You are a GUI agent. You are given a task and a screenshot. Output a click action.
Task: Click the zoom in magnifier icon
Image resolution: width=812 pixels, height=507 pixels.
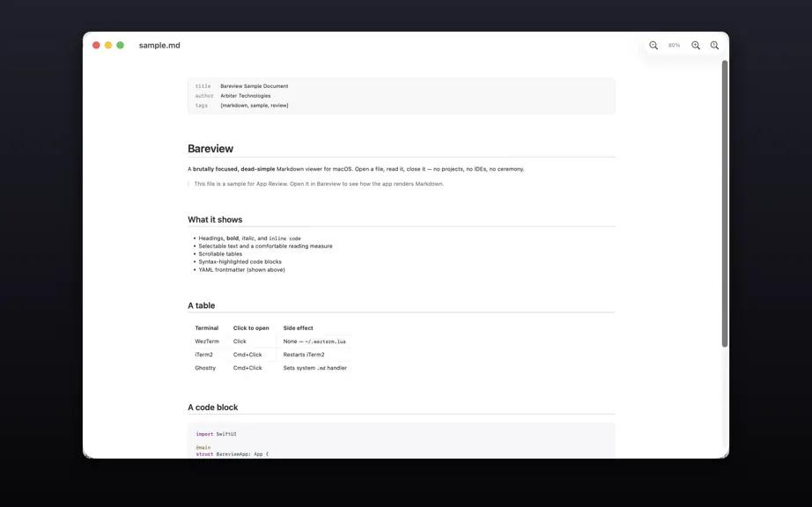pyautogui.click(x=696, y=46)
